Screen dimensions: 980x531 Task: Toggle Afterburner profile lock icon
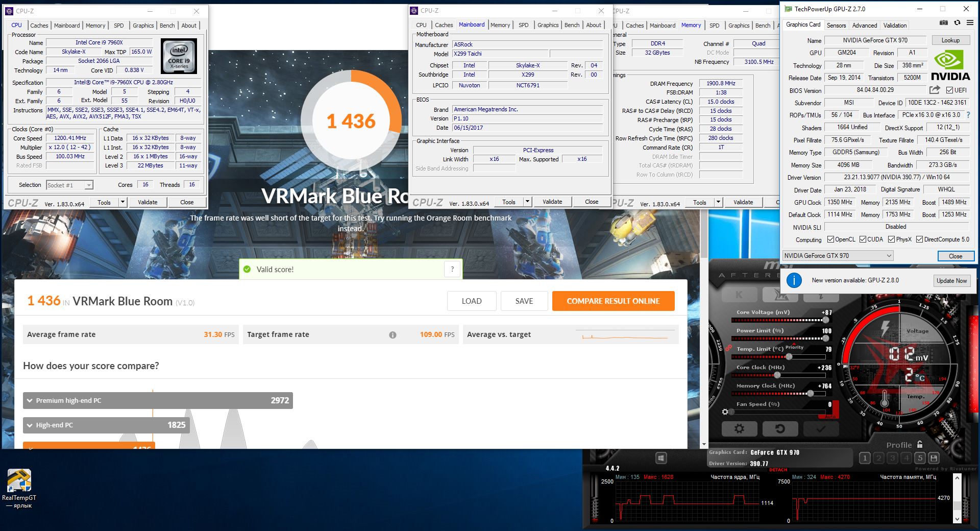pos(920,444)
